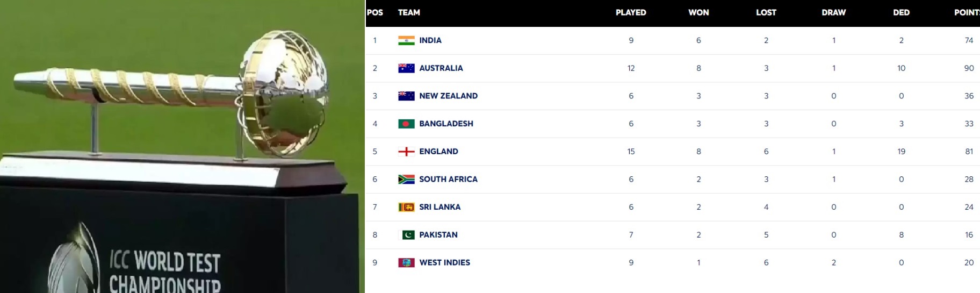
Task: Click the DED column header
Action: coord(902,12)
